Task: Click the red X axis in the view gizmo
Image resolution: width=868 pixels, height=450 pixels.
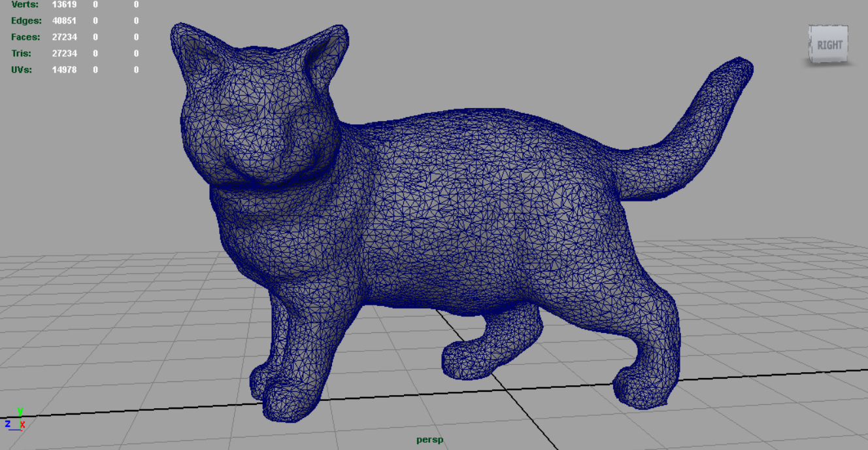Action: click(x=23, y=425)
